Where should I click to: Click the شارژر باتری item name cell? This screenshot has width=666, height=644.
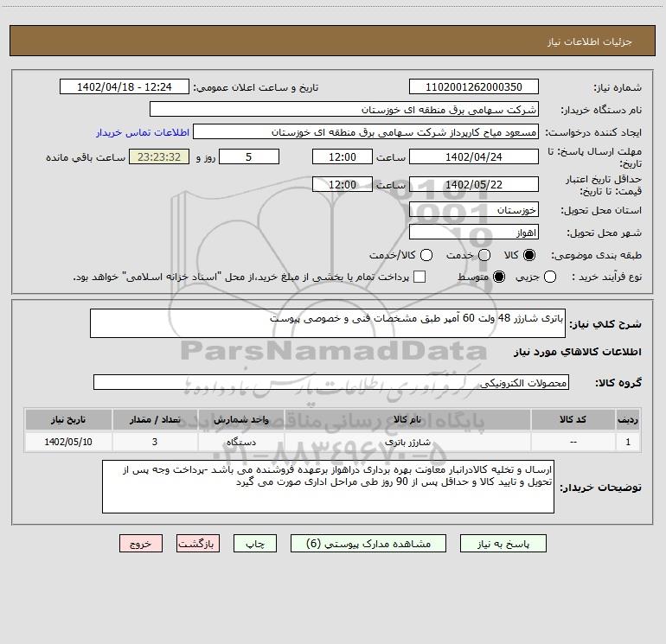pos(407,442)
